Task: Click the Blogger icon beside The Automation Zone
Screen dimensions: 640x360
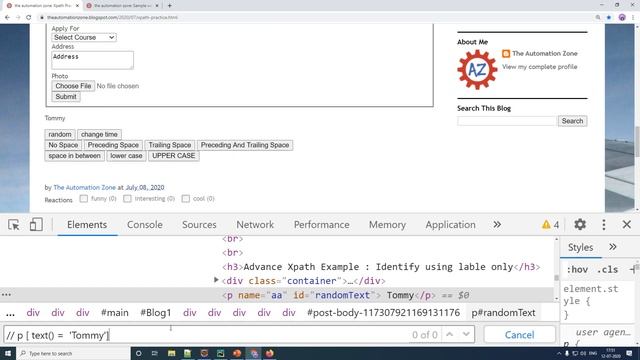Action: point(506,53)
